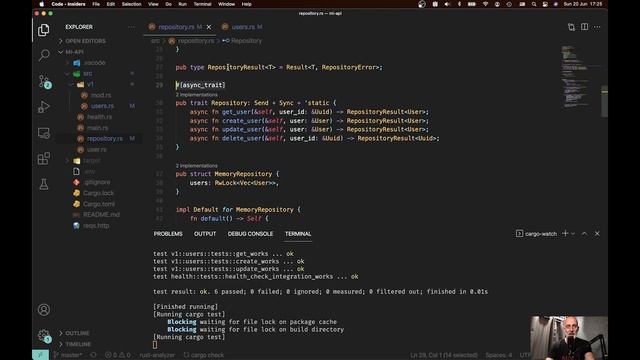640x360 pixels.
Task: Open users.rs in the explorer tree
Action: coord(102,106)
